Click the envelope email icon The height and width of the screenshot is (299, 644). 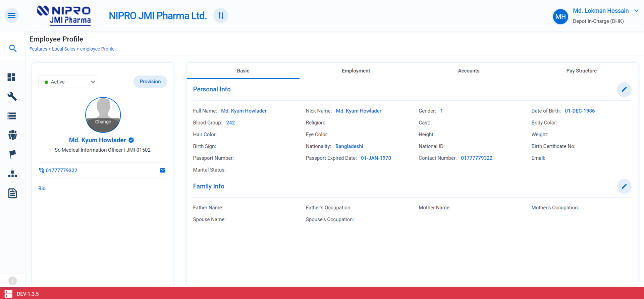click(163, 170)
